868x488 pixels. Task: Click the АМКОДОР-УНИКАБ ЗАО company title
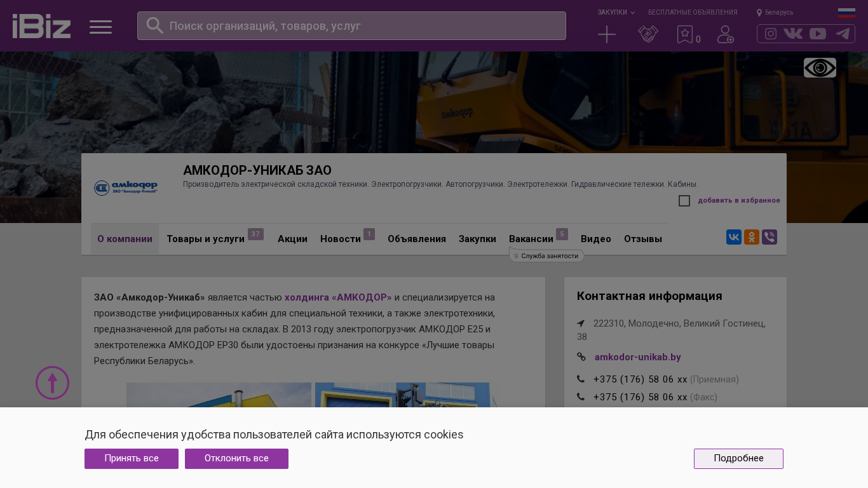click(257, 170)
